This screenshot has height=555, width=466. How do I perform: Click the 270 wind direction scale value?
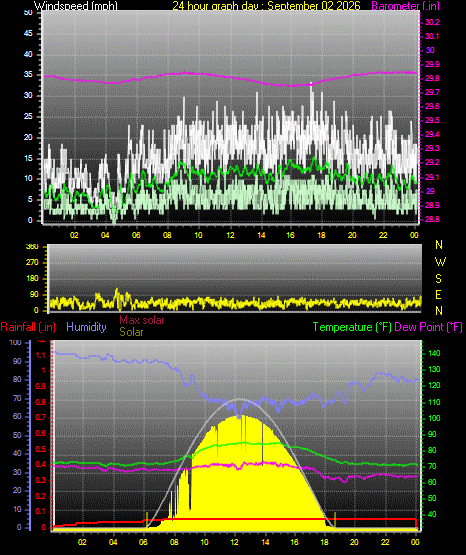point(32,263)
